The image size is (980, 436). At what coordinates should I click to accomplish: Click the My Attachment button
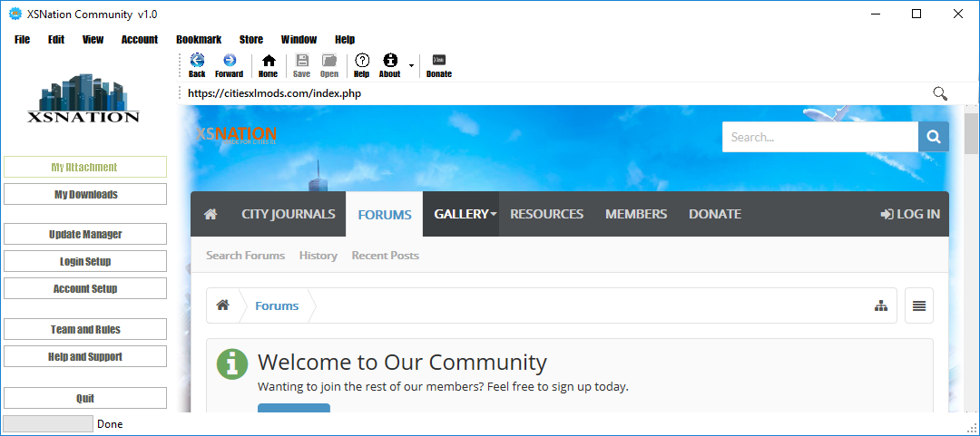85,167
